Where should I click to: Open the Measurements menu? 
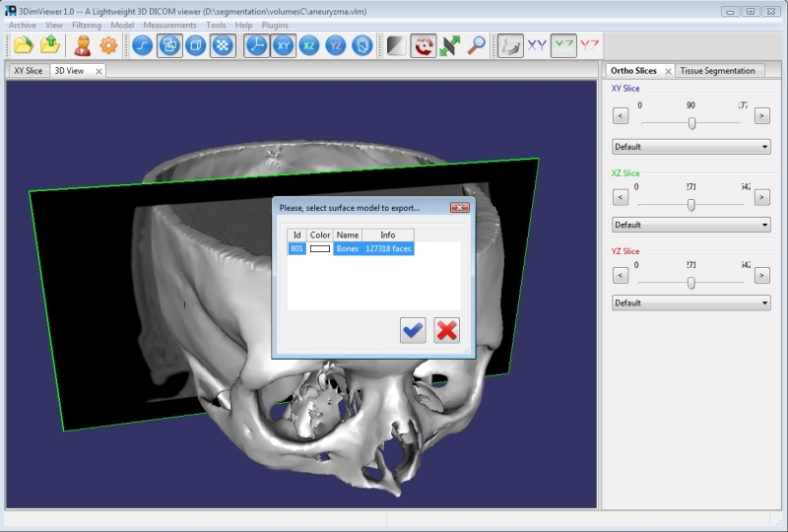169,25
